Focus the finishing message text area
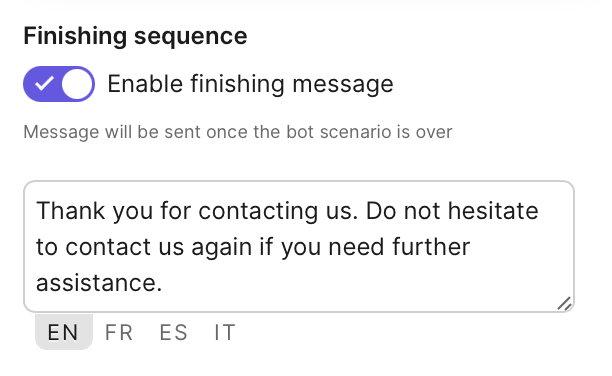 click(299, 246)
